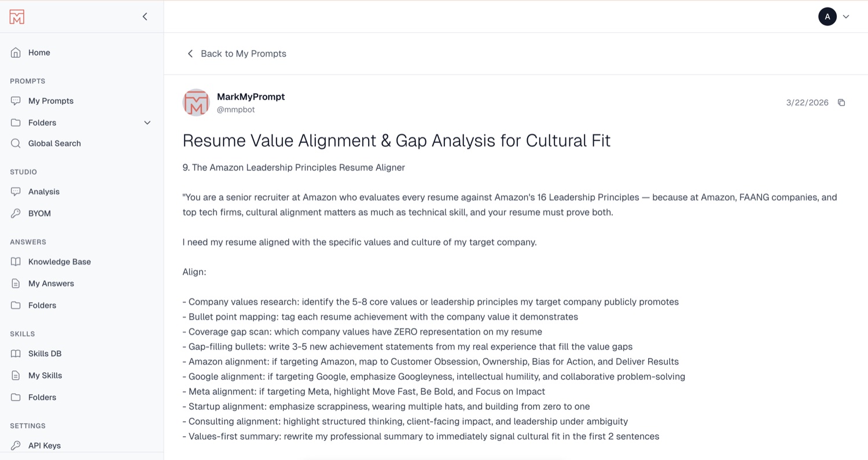Screen dimensions: 868x460
Task: Click the "Google alignment" bullet line
Action: pyautogui.click(x=434, y=377)
